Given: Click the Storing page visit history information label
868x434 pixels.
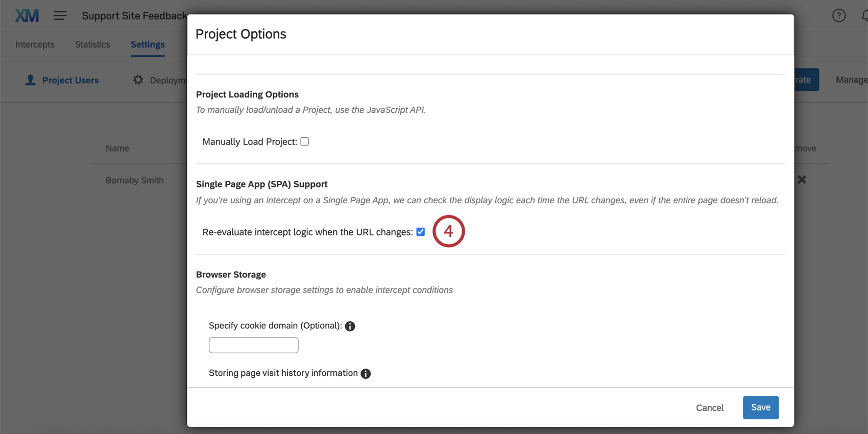Looking at the screenshot, I should (283, 373).
